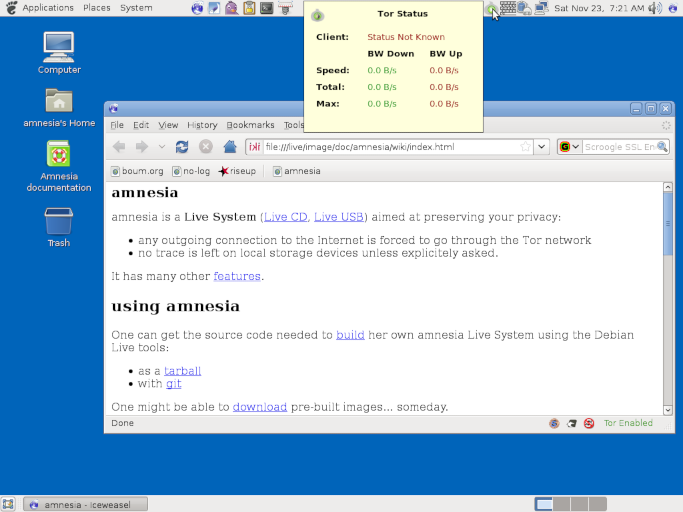The image size is (683, 512).
Task: Open the Amnesia documentation desktop icon
Action: (59, 155)
